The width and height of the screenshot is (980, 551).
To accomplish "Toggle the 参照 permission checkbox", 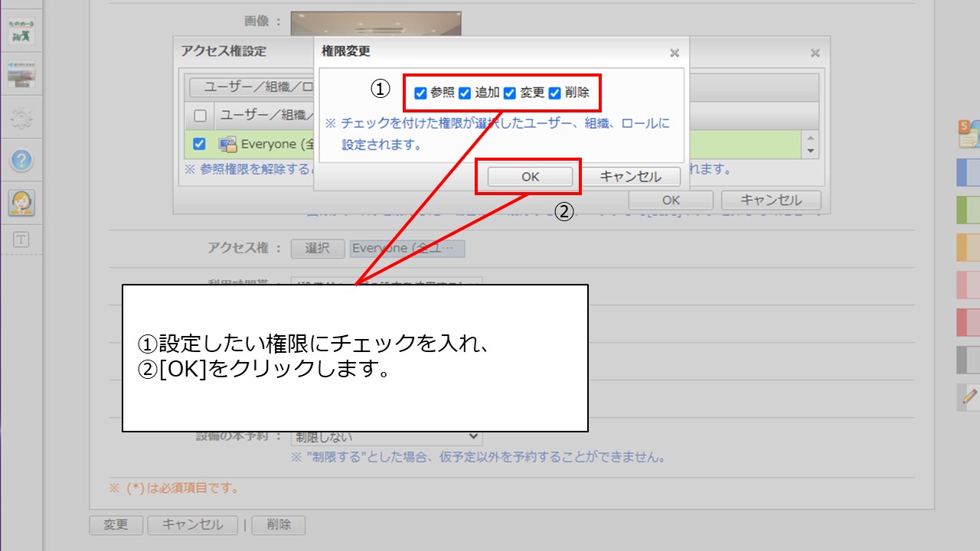I will (420, 93).
